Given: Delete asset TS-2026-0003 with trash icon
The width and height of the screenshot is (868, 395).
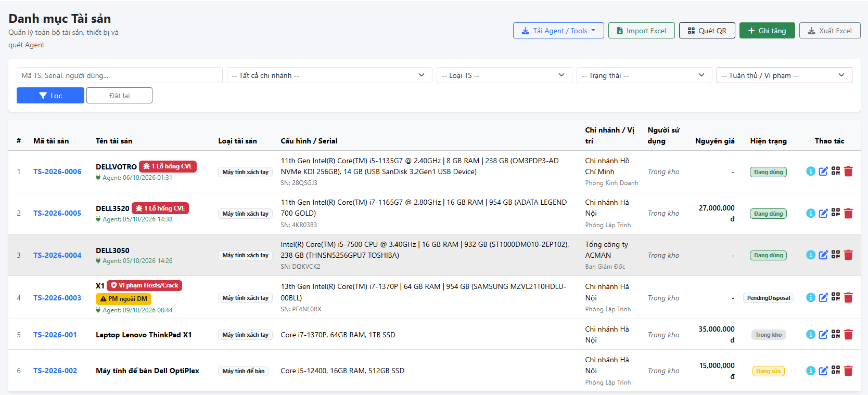Looking at the screenshot, I should [848, 297].
